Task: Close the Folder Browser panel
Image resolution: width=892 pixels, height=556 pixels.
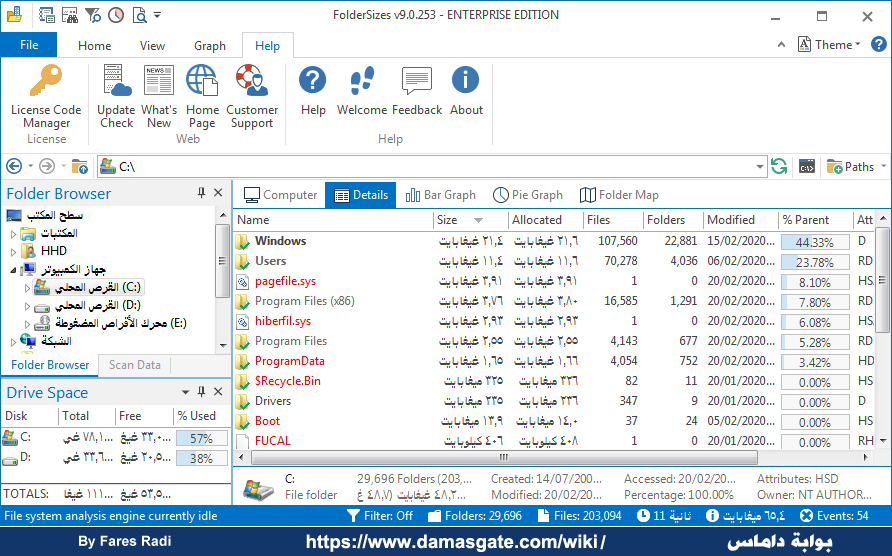Action: click(x=218, y=193)
